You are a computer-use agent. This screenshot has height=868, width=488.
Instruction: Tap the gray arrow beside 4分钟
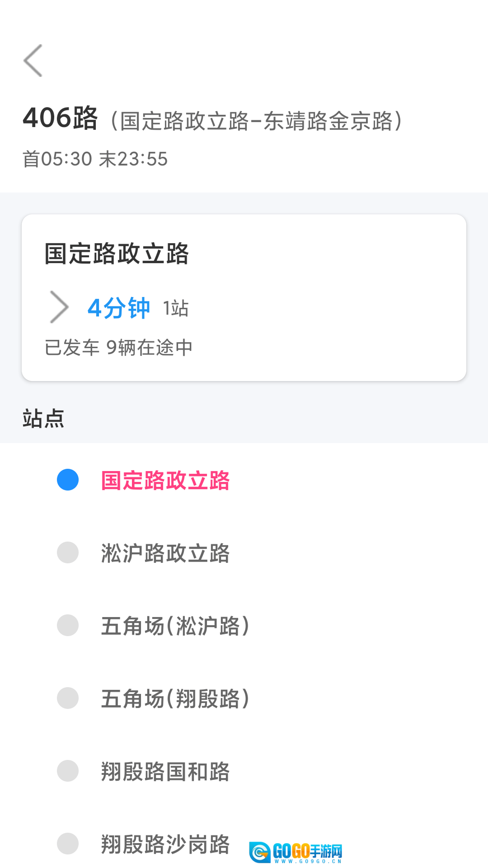[x=59, y=307]
